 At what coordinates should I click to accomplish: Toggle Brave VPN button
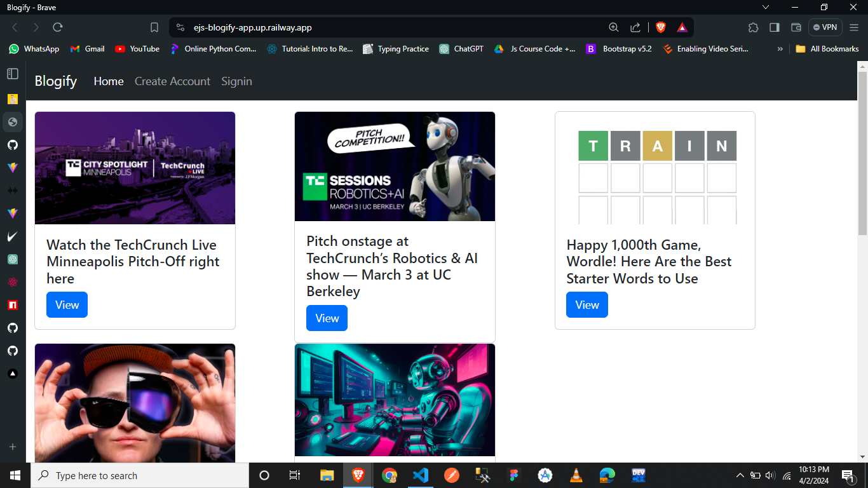pyautogui.click(x=825, y=27)
